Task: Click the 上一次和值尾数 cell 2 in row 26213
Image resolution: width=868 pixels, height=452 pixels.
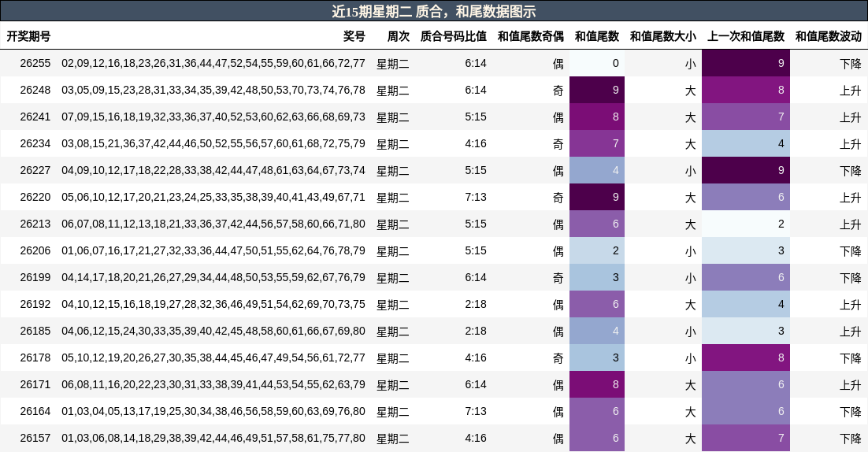Action: pos(746,224)
